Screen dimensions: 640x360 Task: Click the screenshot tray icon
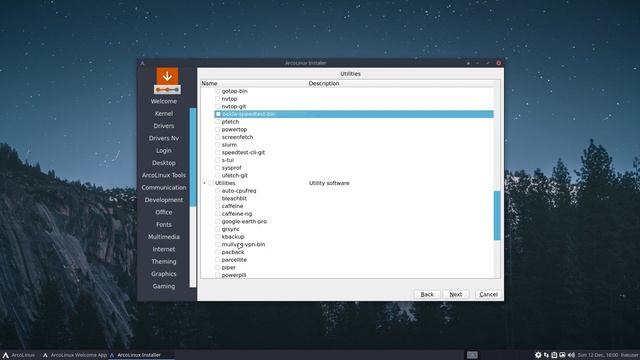(562, 355)
